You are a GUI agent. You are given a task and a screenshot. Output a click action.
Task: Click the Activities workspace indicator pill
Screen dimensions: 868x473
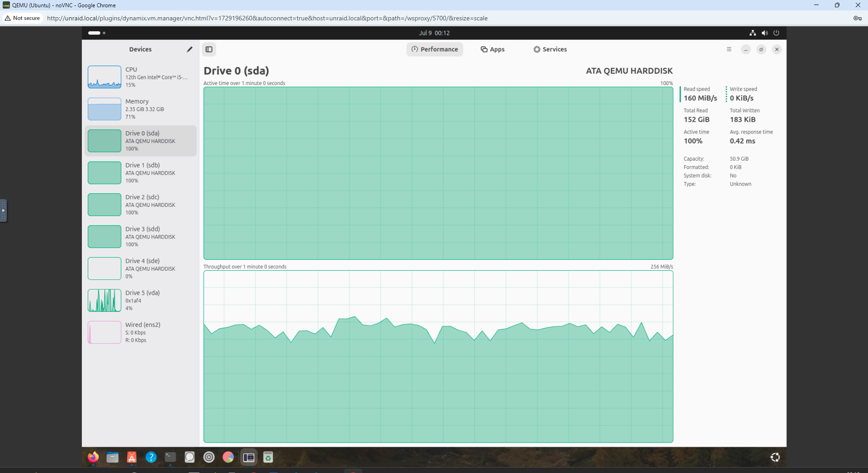pos(95,33)
